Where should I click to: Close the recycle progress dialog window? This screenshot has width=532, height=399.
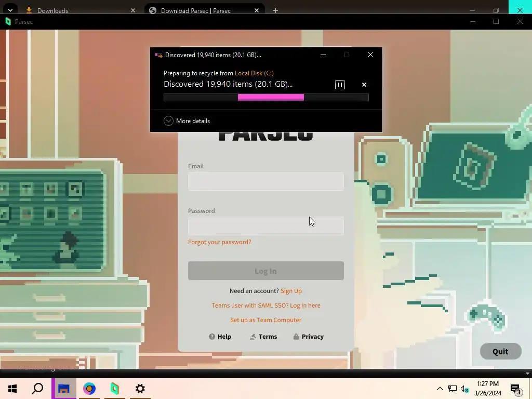click(370, 55)
